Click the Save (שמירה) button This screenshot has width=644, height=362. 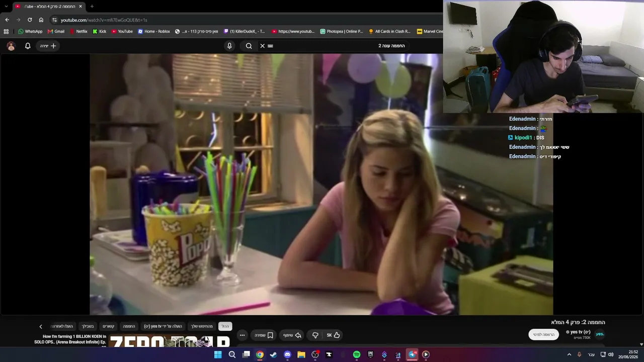[264, 335]
